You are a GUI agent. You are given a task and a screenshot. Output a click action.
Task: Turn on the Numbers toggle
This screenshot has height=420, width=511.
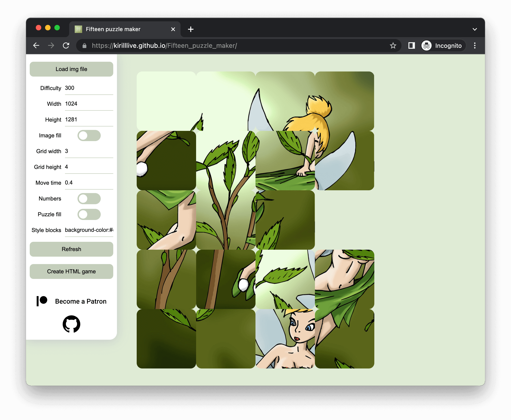[89, 199]
